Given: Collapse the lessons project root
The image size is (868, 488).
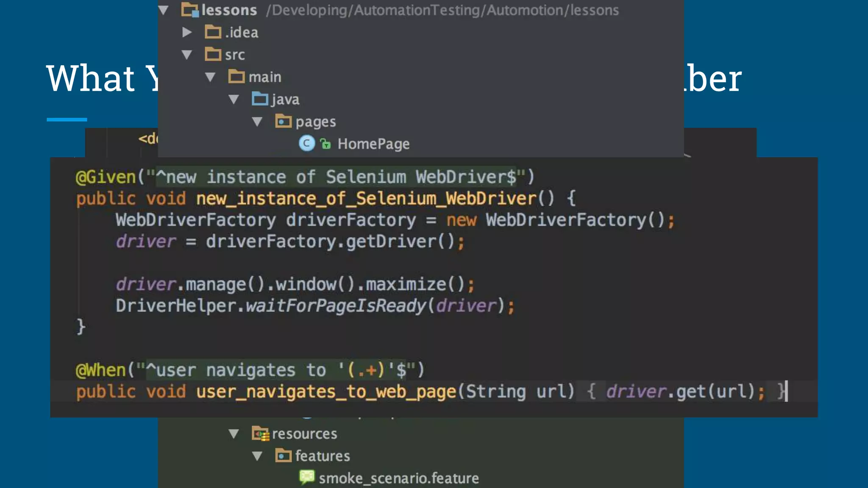Looking at the screenshot, I should [164, 10].
